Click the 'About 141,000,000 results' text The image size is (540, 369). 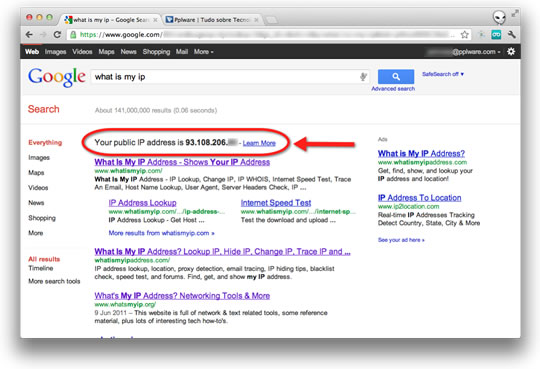point(156,110)
